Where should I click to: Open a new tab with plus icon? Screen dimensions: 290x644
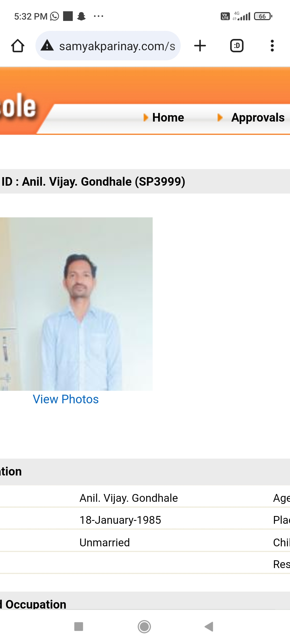pyautogui.click(x=200, y=46)
